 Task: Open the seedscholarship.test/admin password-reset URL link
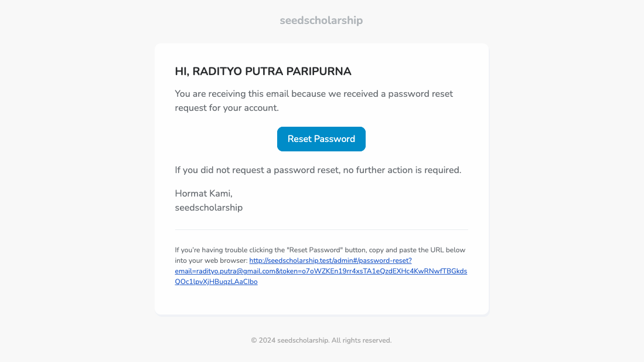(x=330, y=260)
